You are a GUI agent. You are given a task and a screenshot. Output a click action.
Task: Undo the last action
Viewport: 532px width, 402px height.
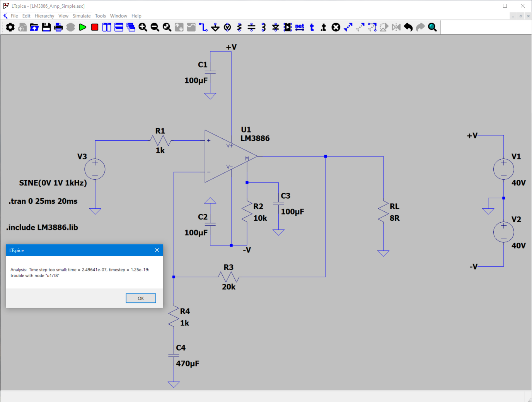[x=408, y=27]
